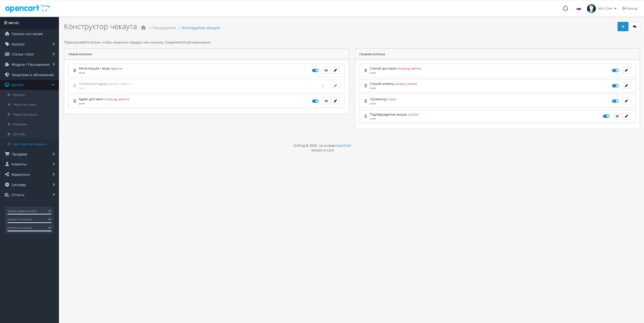Select Редактор темы submenu item
Image resolution: width=644 pixels, height=323 pixels.
[x=30, y=105]
